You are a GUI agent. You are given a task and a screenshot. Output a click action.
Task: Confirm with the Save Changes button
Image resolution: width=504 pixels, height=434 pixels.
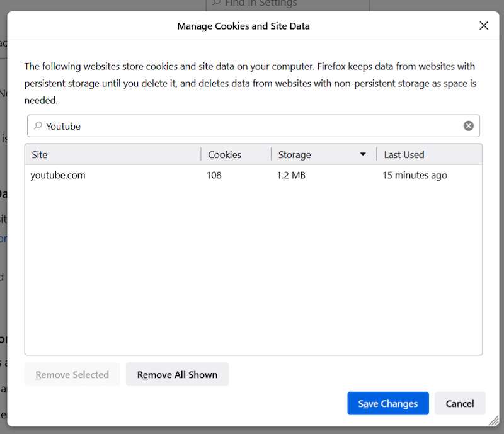(x=388, y=404)
